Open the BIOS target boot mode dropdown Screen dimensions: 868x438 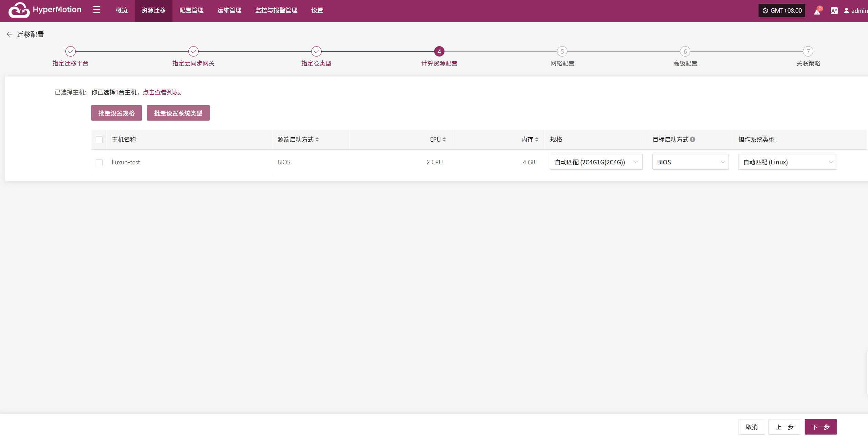pos(690,162)
